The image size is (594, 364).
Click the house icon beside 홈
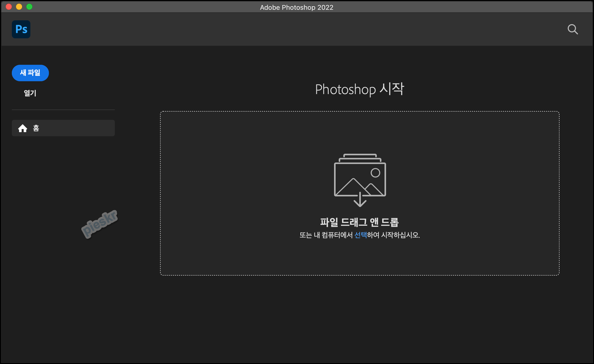tap(23, 128)
